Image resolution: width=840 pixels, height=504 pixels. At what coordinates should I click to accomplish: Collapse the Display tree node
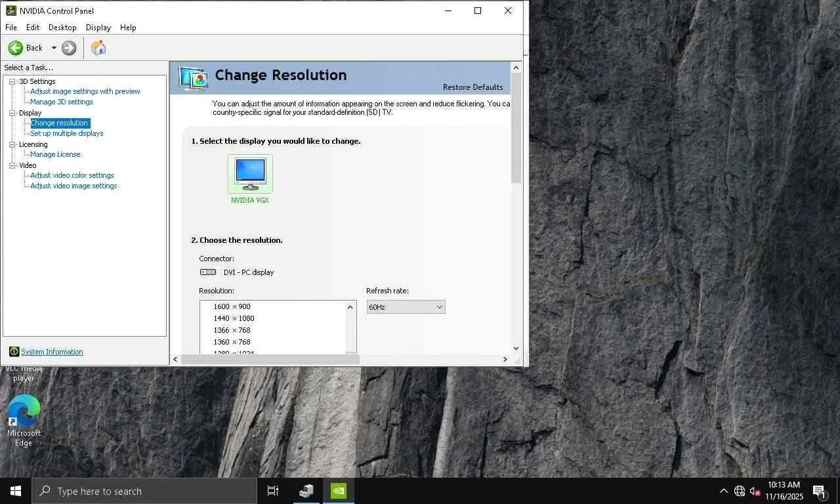12,113
